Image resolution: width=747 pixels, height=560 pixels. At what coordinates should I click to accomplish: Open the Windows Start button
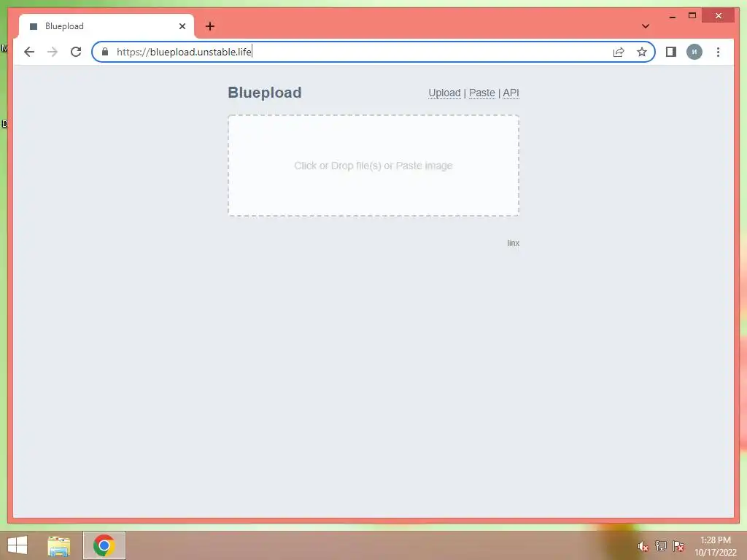(18, 545)
